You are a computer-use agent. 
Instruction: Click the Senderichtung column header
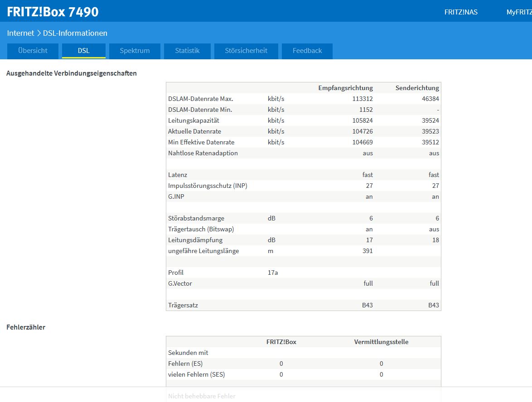coord(417,88)
